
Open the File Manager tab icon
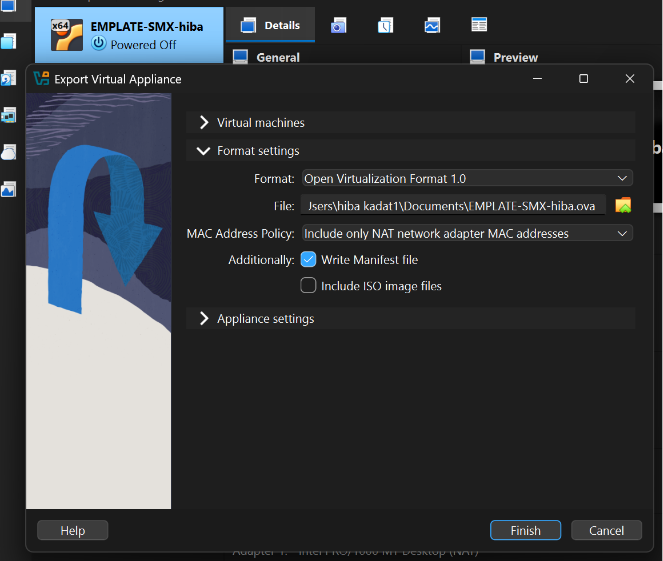(479, 25)
